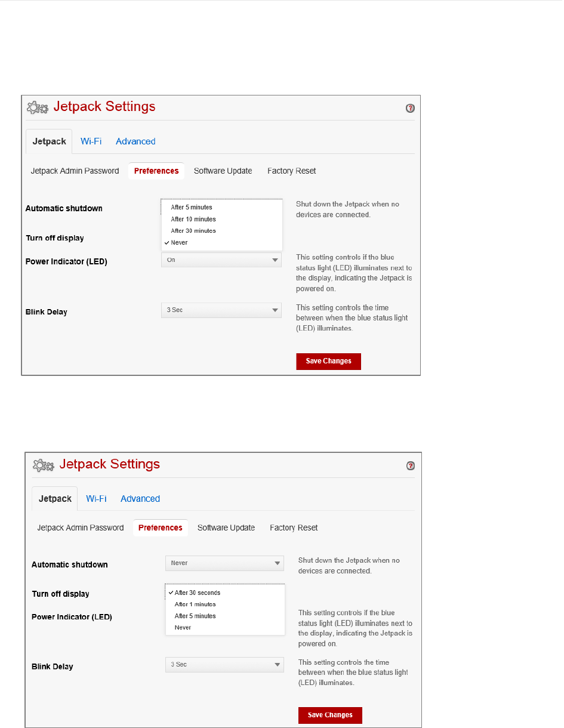Click the gears icon in the lower Jetpack Settings header

pyautogui.click(x=43, y=465)
